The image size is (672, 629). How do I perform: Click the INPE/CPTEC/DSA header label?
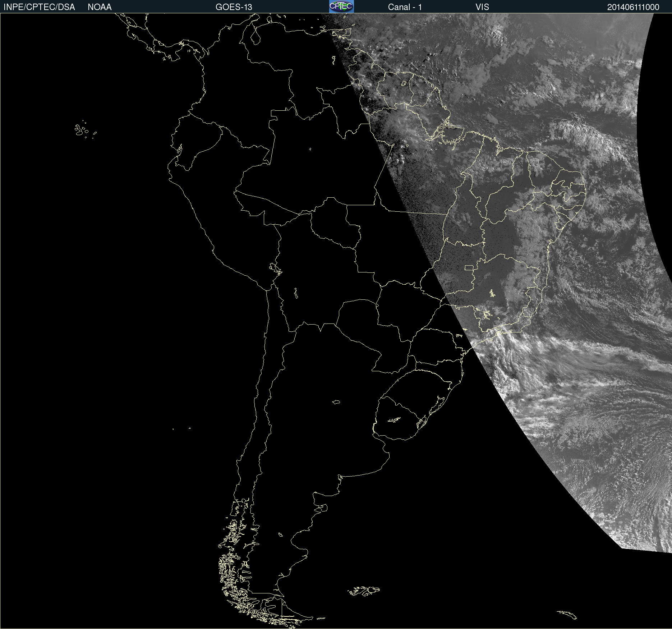pos(39,7)
